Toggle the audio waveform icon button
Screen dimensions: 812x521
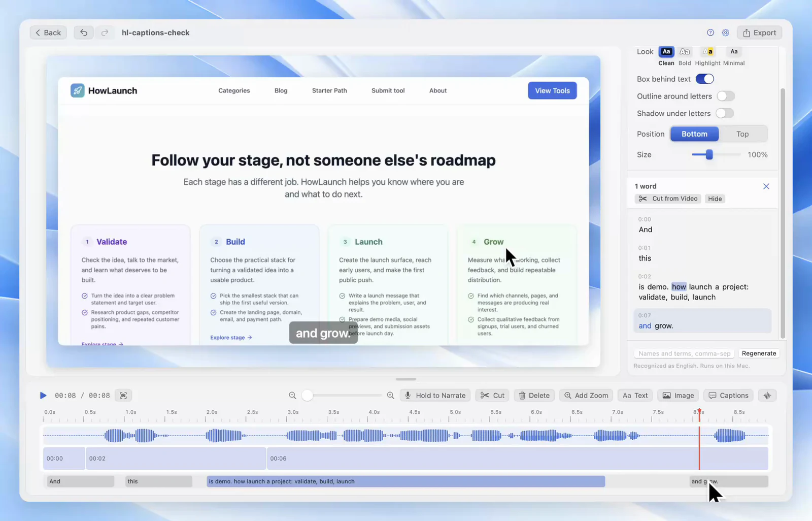(x=767, y=396)
